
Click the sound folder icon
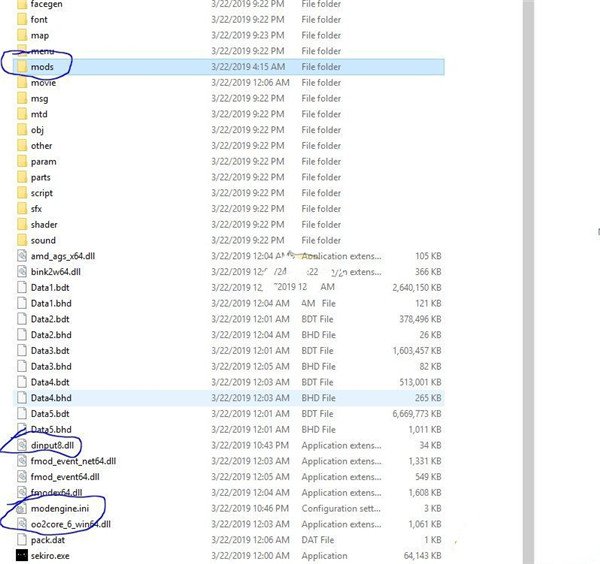tap(22, 240)
